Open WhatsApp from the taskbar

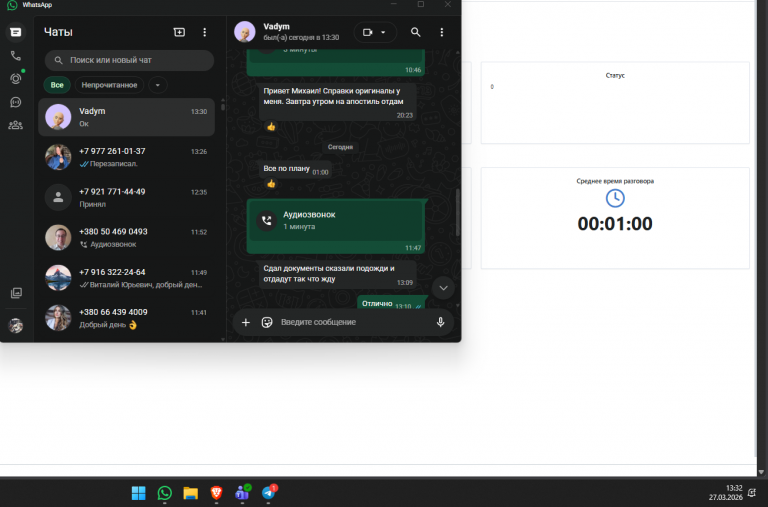point(165,493)
